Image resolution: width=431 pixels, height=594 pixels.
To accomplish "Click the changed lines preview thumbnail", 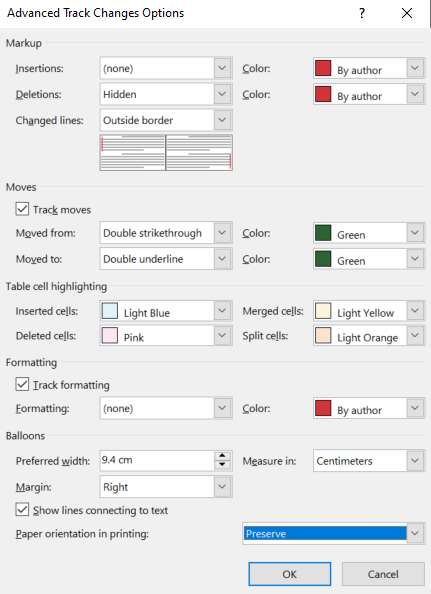I will (x=166, y=153).
